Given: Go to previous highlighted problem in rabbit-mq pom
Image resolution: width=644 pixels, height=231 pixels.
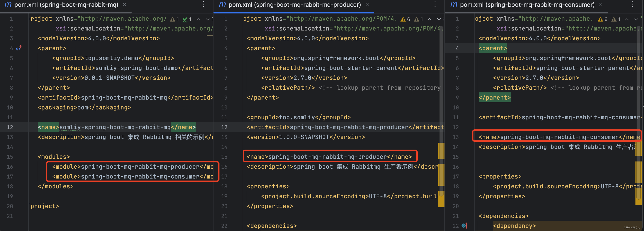Looking at the screenshot, I should [x=198, y=19].
